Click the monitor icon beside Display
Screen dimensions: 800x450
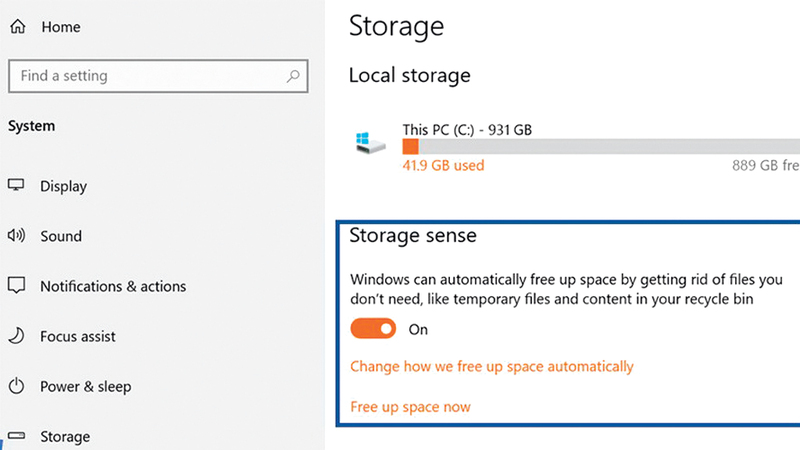16,186
